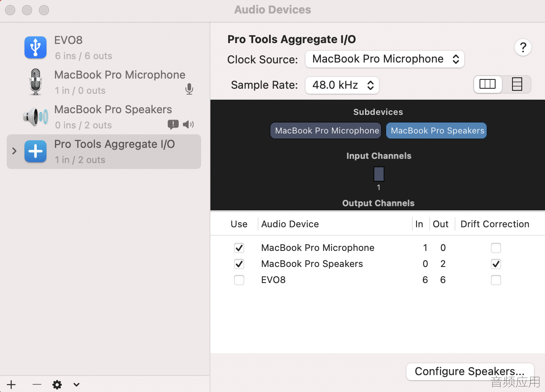
Task: Open the Clock Source dropdown
Action: (385, 59)
